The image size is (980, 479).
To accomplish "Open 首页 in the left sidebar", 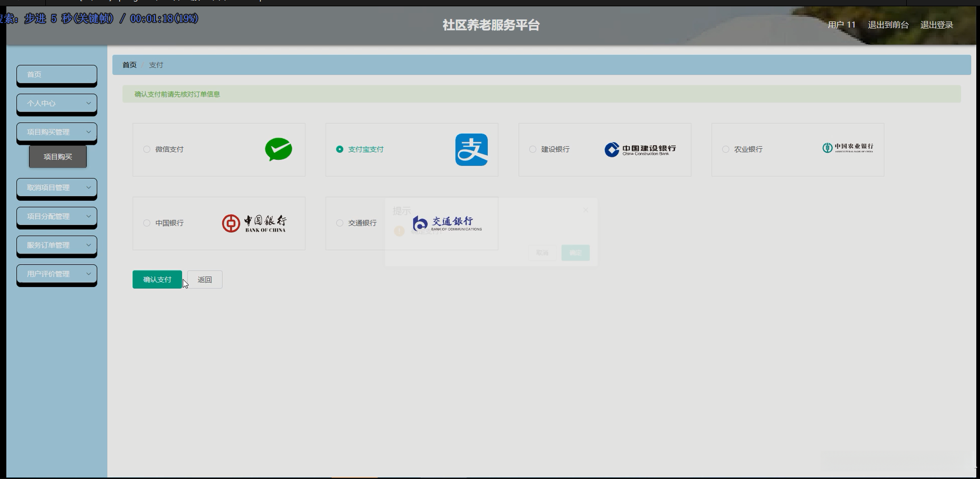I will click(57, 74).
